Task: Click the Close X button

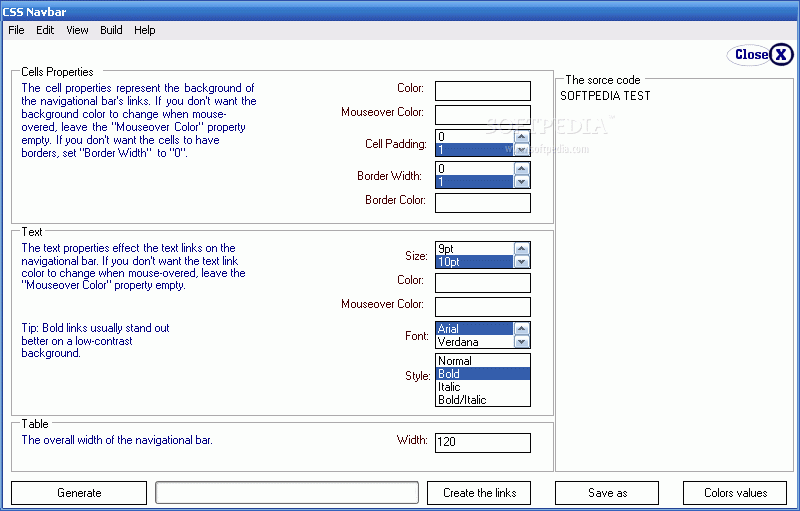Action: 760,54
